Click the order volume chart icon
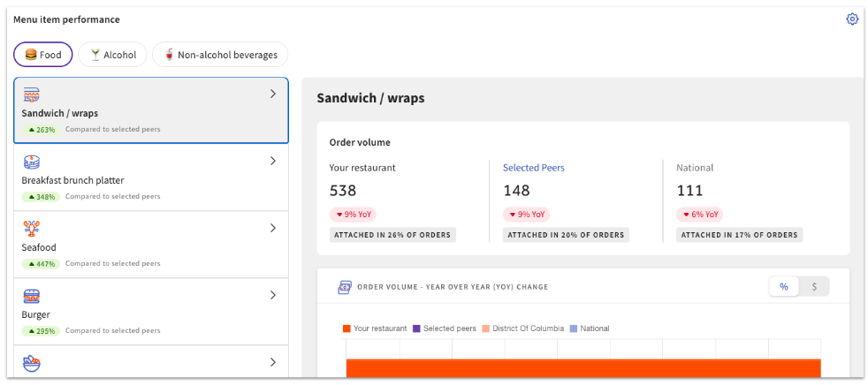This screenshot has height=385, width=868. coord(345,287)
